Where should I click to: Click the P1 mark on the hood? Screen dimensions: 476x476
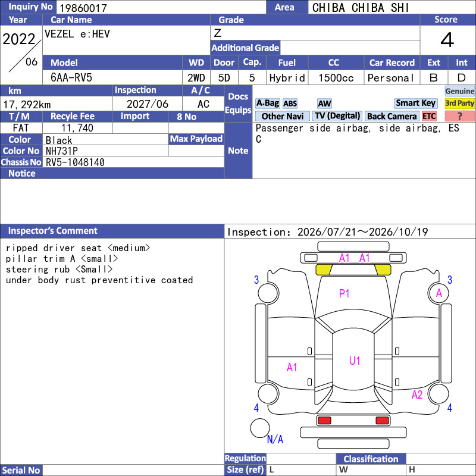(x=344, y=293)
